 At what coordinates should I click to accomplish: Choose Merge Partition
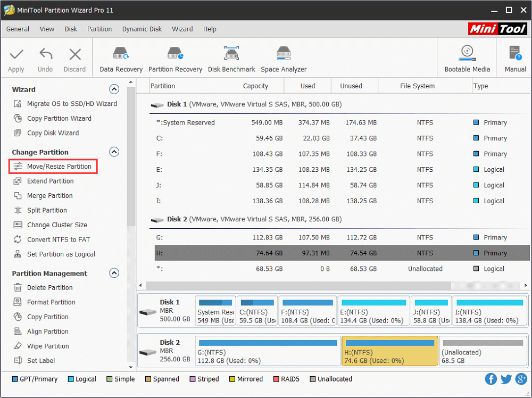tap(43, 196)
